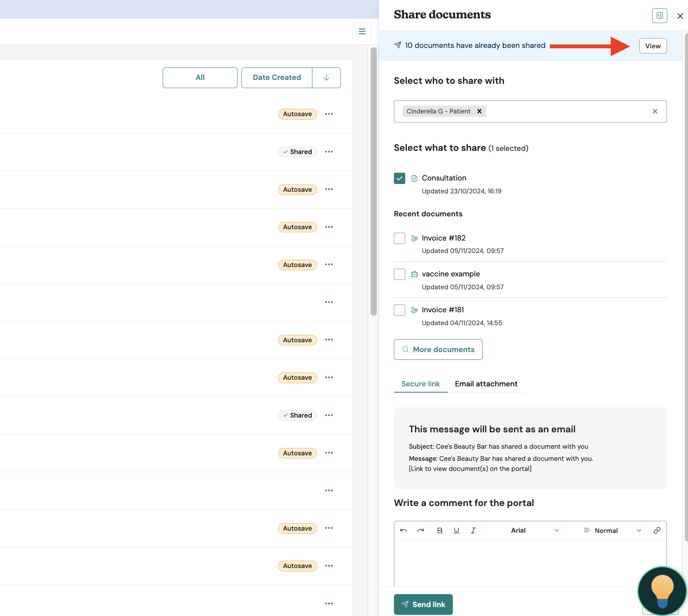Clear all recipients in the share field
Viewport: 688px width, 616px height.
[655, 112]
